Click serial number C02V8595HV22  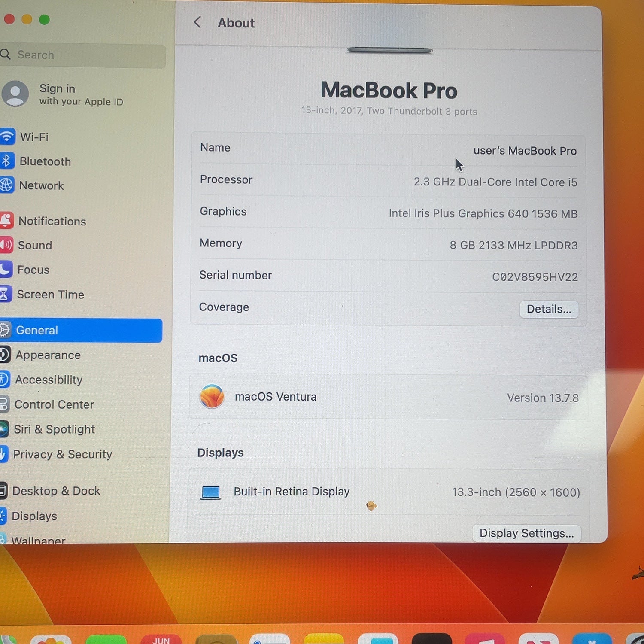point(535,277)
